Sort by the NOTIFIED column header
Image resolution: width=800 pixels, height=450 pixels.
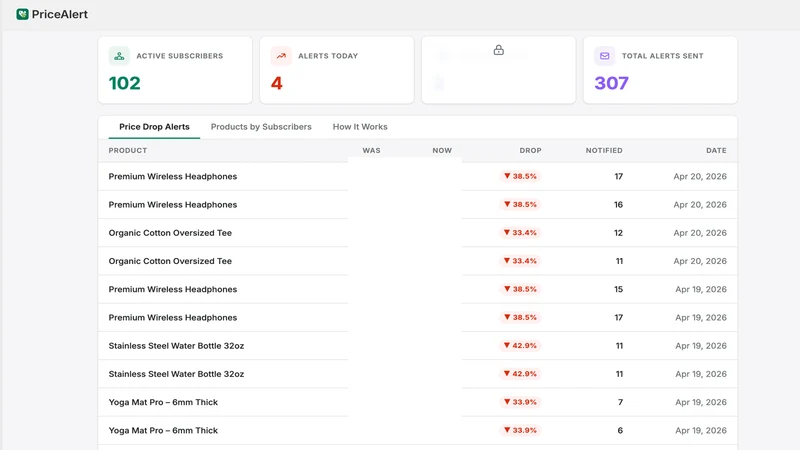tap(604, 151)
